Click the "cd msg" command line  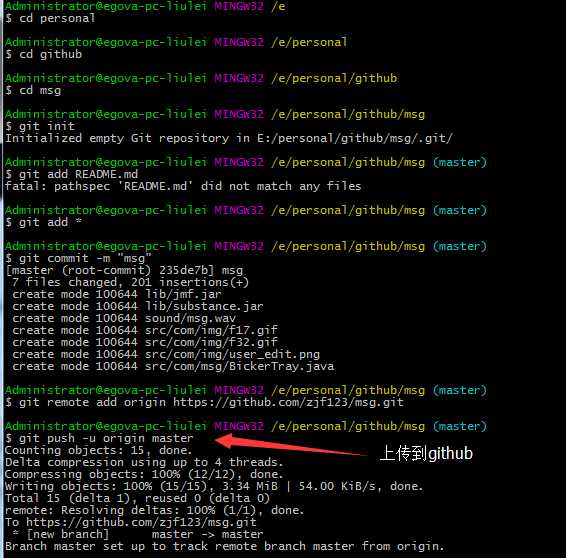(x=33, y=90)
